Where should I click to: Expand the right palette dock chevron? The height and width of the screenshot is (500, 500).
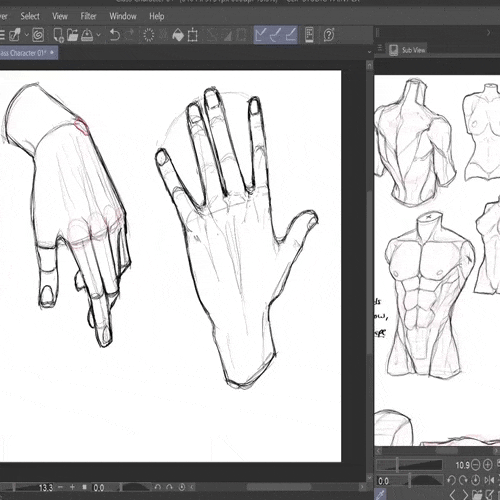489,33
